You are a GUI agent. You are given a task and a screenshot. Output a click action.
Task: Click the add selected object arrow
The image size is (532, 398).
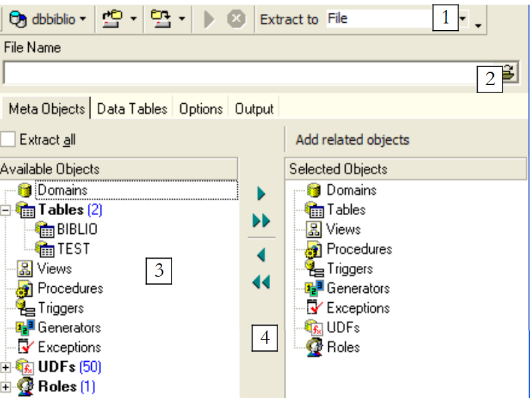pos(261,194)
